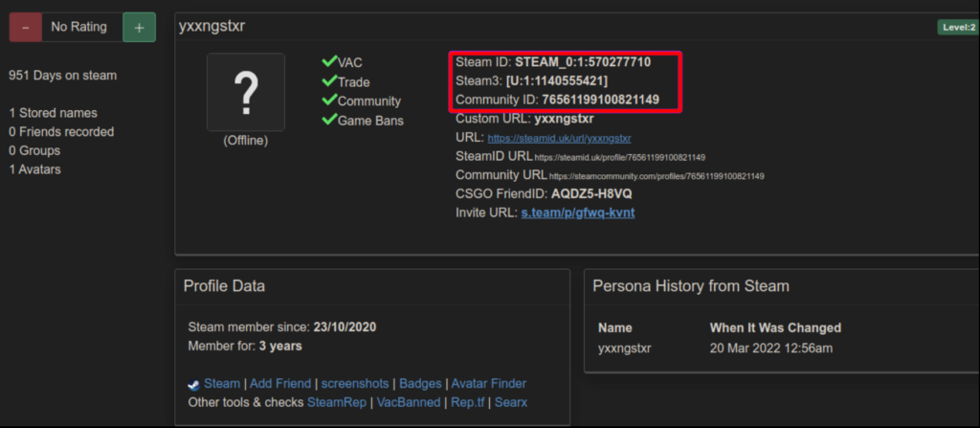The height and width of the screenshot is (428, 980).
Task: Open the Badges link
Action: [x=421, y=383]
